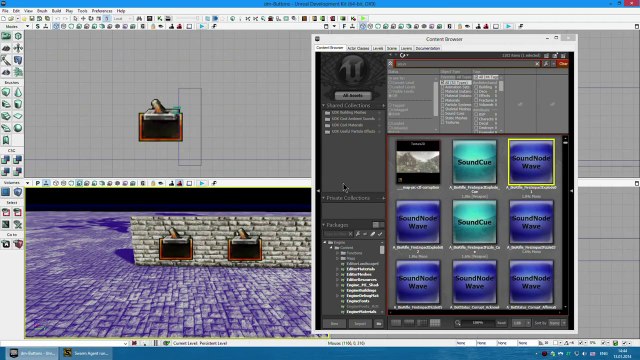Open the Build menu
The height and width of the screenshot is (360, 640).
tap(56, 11)
